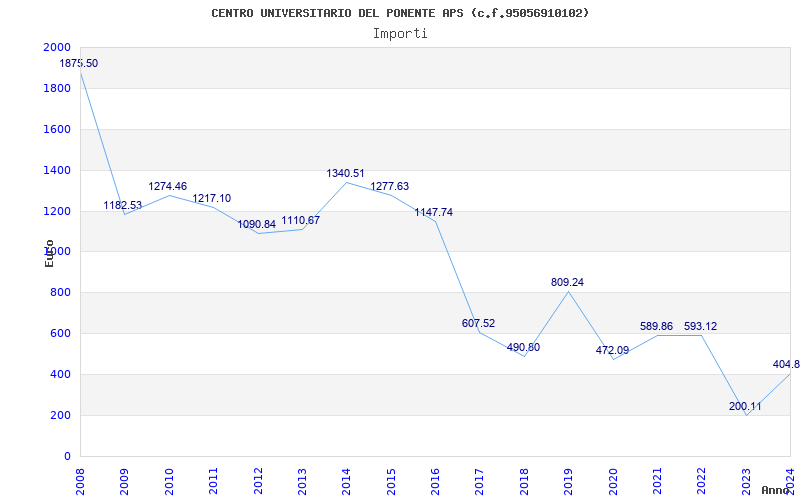Select the 1110.67 data label
Image resolution: width=800 pixels, height=500 pixels.
pos(301,220)
